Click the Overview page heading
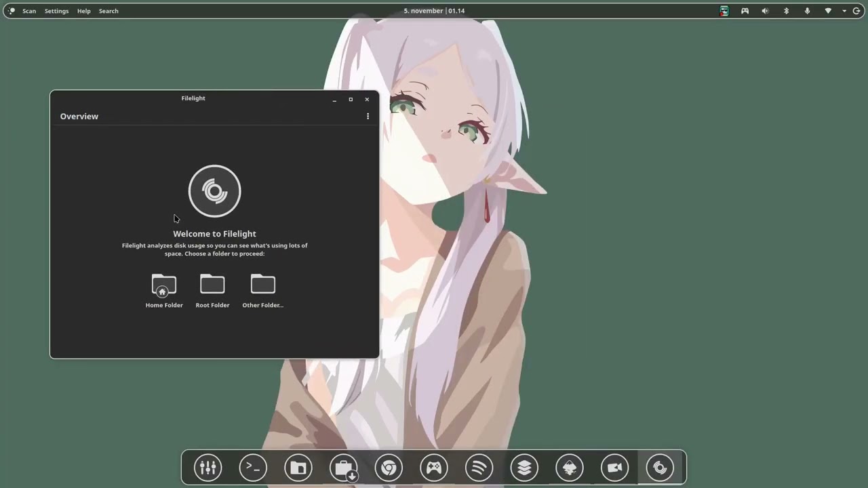The height and width of the screenshot is (488, 868). (x=79, y=117)
